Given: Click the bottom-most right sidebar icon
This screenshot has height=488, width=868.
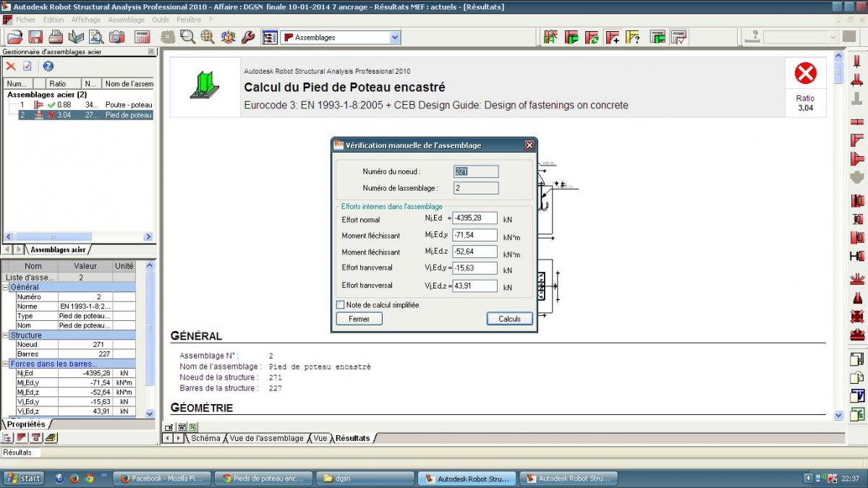Looking at the screenshot, I should 857,415.
